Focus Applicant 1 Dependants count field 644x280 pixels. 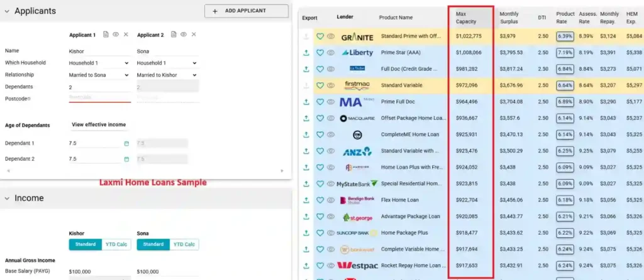pyautogui.click(x=100, y=87)
